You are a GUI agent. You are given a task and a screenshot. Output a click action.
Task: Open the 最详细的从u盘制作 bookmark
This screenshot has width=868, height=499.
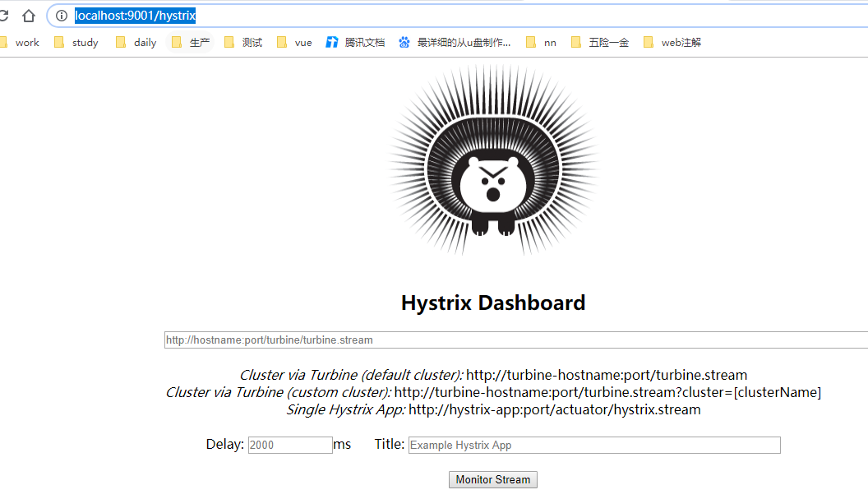(x=455, y=43)
